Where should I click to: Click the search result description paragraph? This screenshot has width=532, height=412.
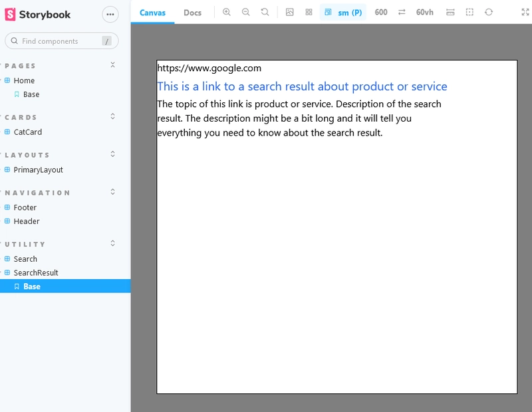click(x=299, y=118)
